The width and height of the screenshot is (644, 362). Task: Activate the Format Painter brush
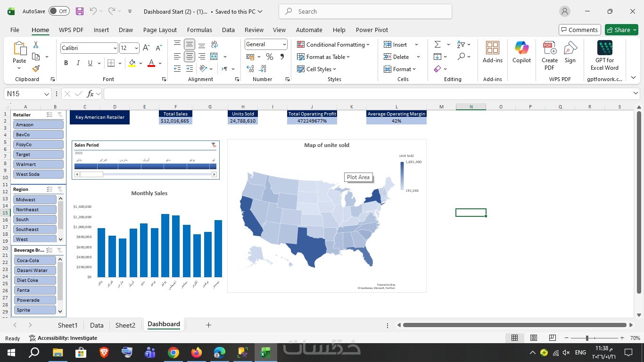(36, 68)
